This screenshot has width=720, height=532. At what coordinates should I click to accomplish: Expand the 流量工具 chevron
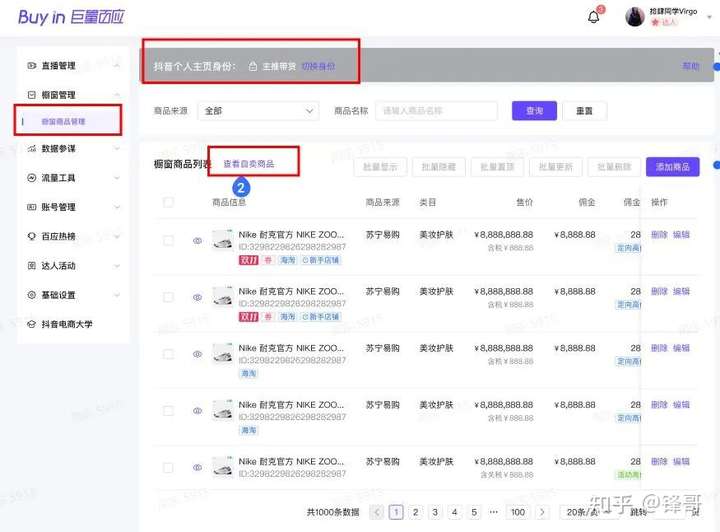tap(117, 178)
